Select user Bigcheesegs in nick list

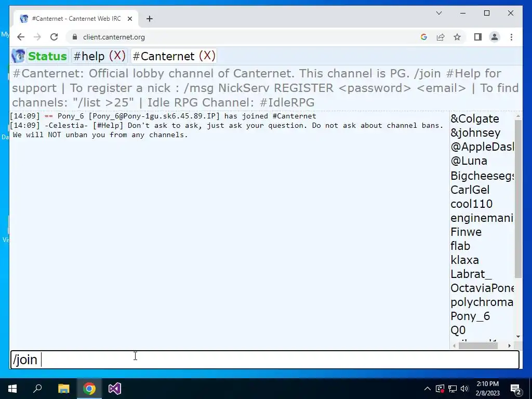(482, 176)
